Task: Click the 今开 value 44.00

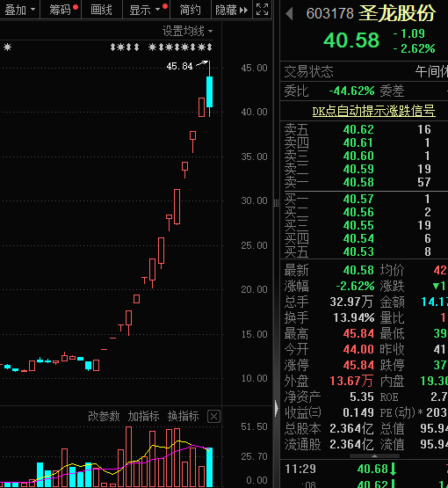Action: (x=358, y=349)
